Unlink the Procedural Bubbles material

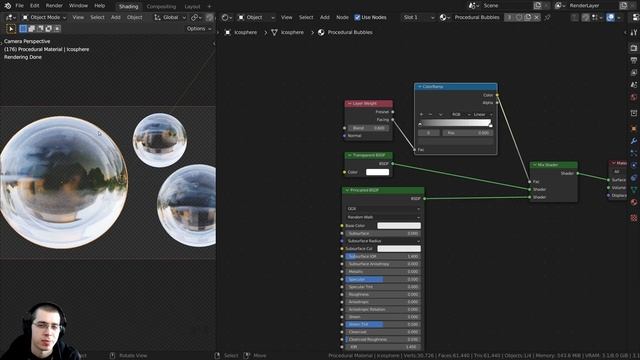click(536, 18)
